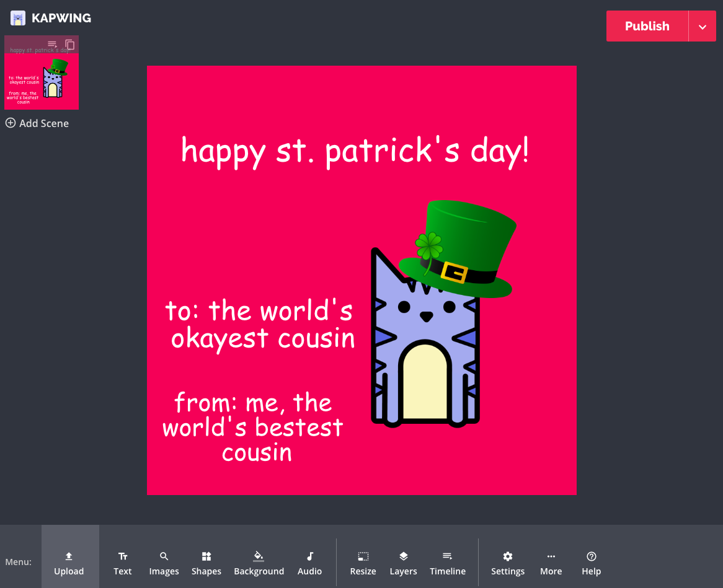Click Add Scene
This screenshot has width=723, height=588.
click(37, 123)
